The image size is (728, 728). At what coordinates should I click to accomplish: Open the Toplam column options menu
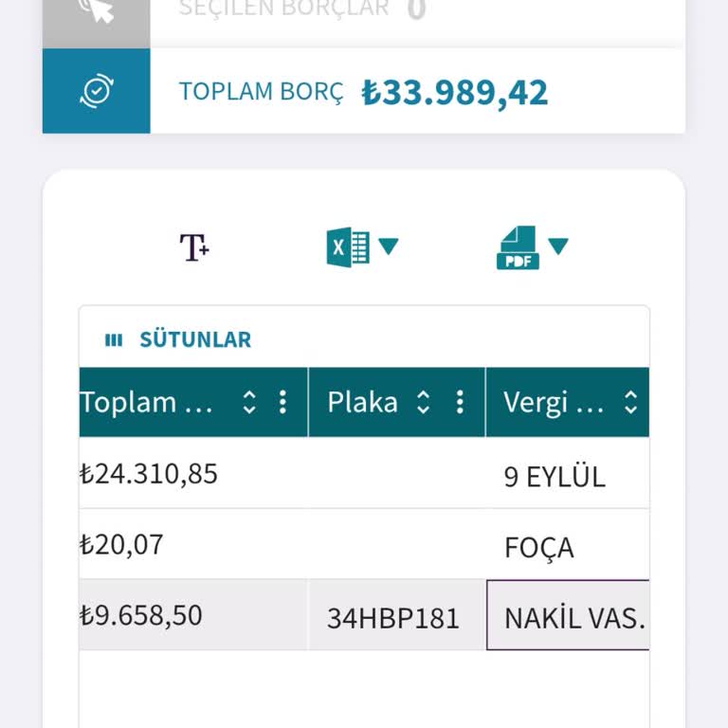[282, 403]
